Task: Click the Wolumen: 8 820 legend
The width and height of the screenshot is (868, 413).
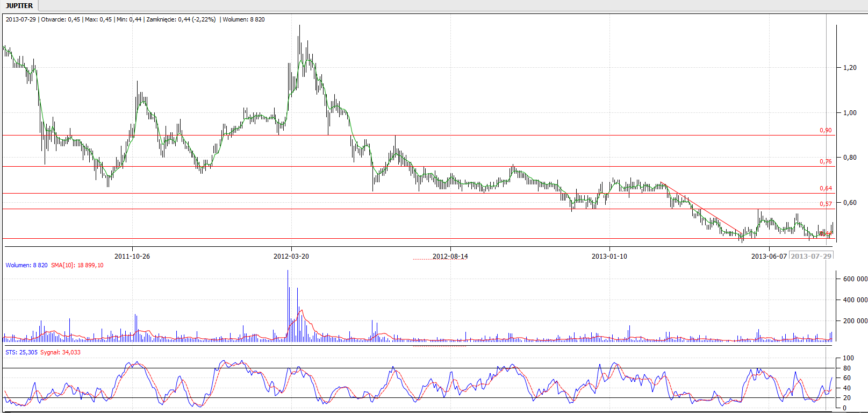Action: point(26,265)
